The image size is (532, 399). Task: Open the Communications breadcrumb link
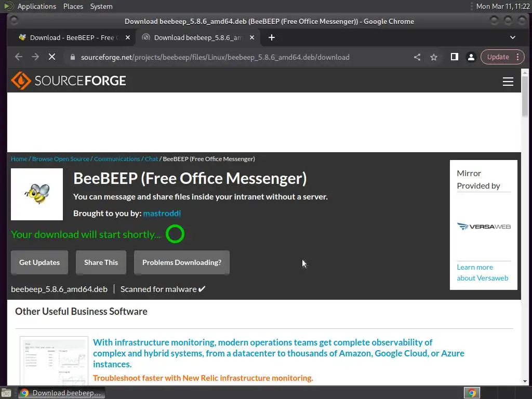tap(117, 159)
